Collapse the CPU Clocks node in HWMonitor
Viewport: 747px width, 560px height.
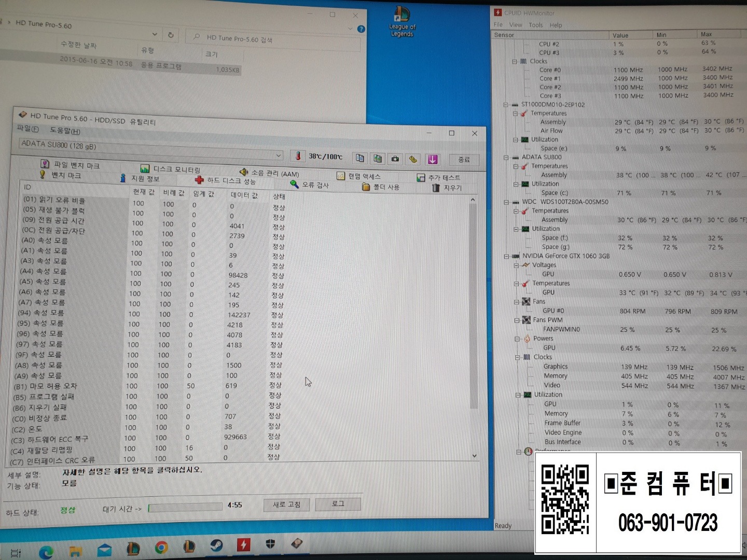tap(514, 61)
